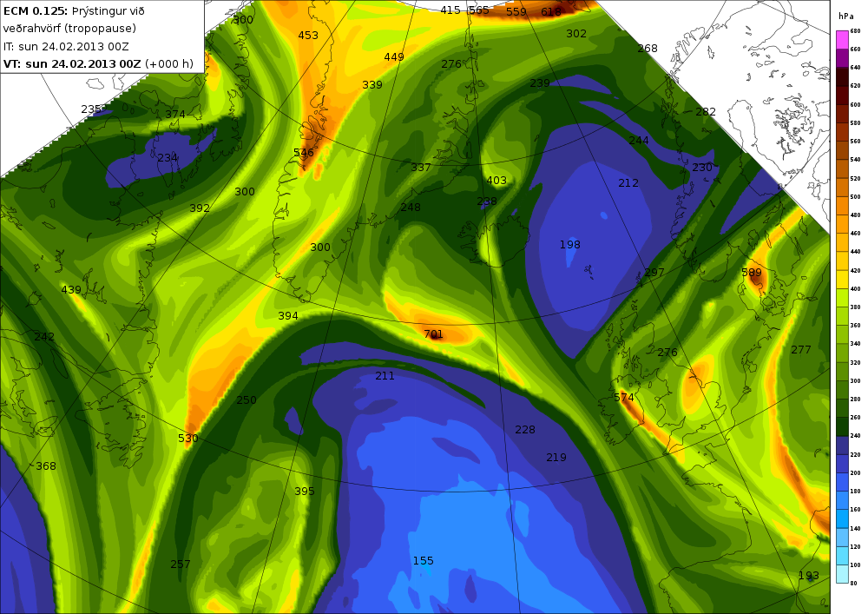Image resolution: width=868 pixels, height=614 pixels.
Task: Click the magenta top swatch of the hPa legend
Action: pos(842,40)
